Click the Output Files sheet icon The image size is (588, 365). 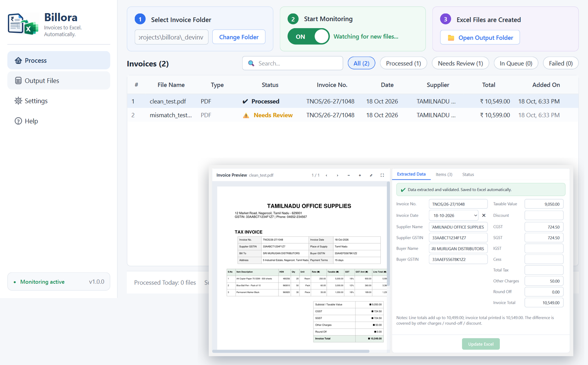(18, 80)
